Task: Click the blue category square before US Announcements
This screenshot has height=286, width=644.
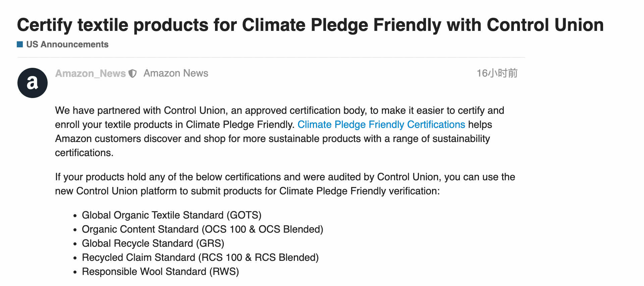Action: click(x=20, y=44)
